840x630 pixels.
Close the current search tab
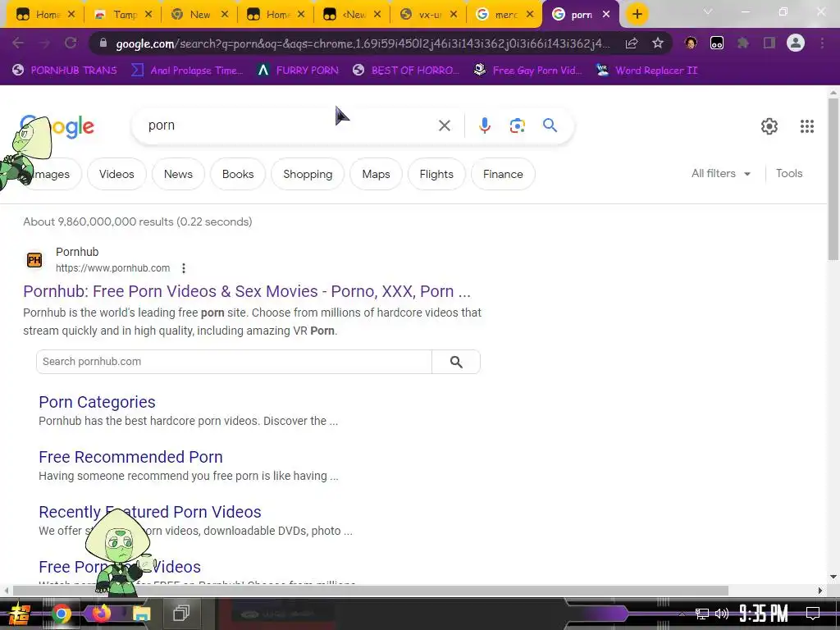pyautogui.click(x=606, y=15)
